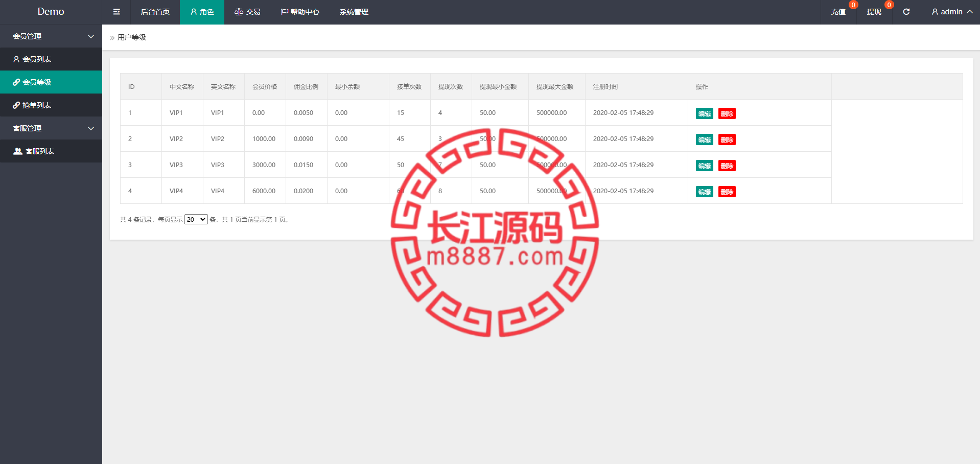Open the 帮助中心 top menu
The height and width of the screenshot is (464, 980).
tap(300, 12)
